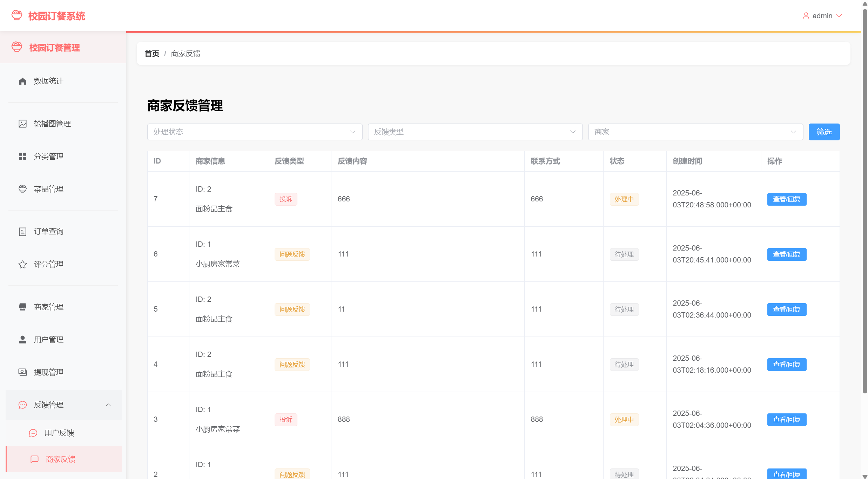The image size is (868, 479).
Task: Open the 处理状态 dropdown filter
Action: 255,132
